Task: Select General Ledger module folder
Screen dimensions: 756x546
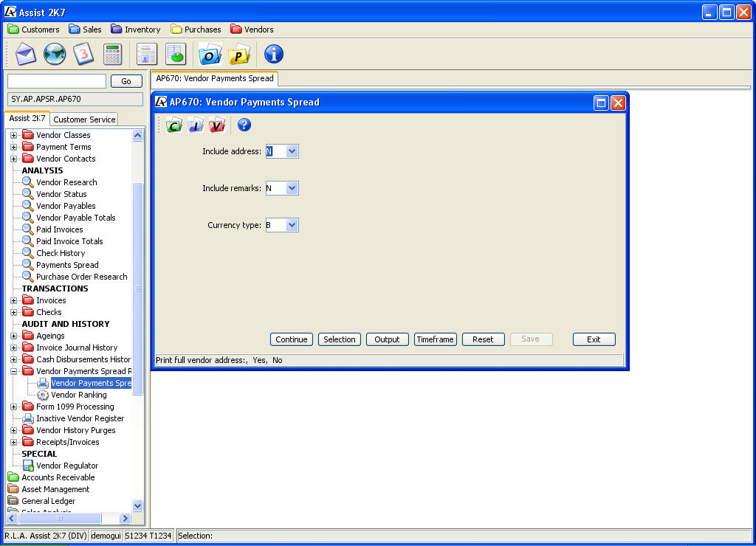Action: coord(42,501)
